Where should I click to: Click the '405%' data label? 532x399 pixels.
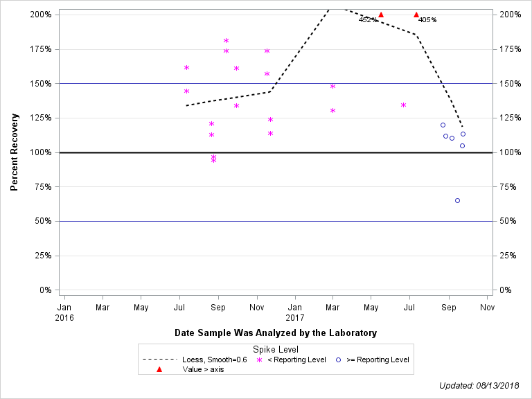427,20
